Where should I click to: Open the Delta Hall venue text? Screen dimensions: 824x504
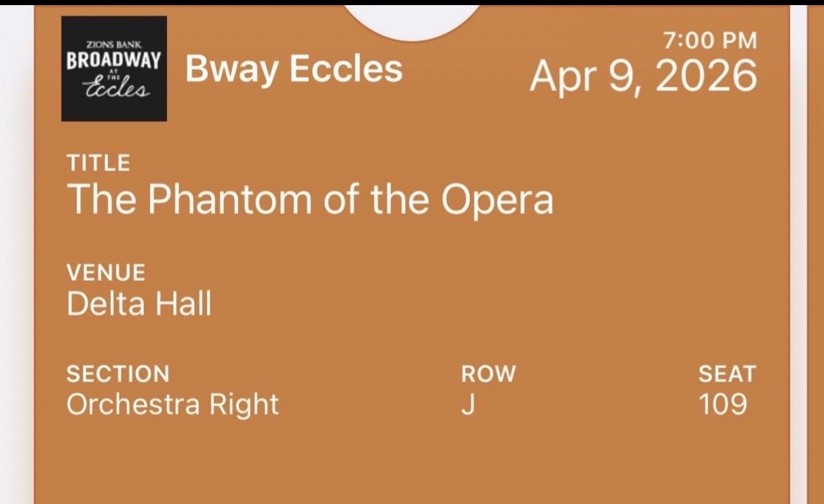point(139,304)
